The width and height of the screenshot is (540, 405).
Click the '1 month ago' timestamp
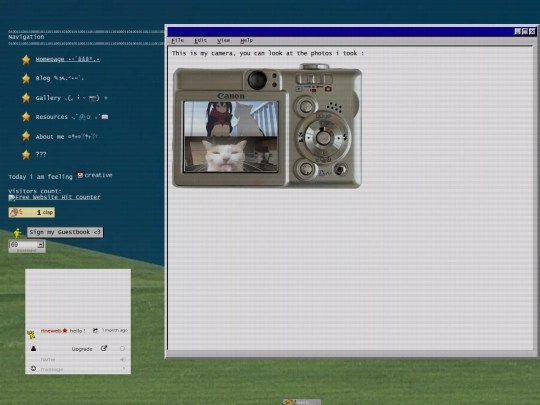click(115, 330)
